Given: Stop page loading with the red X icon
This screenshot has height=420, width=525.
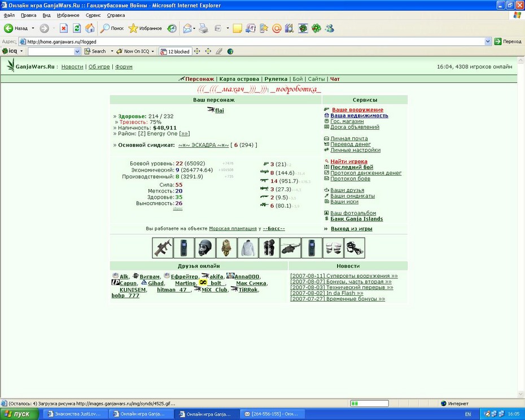Looking at the screenshot, I should coord(64,28).
